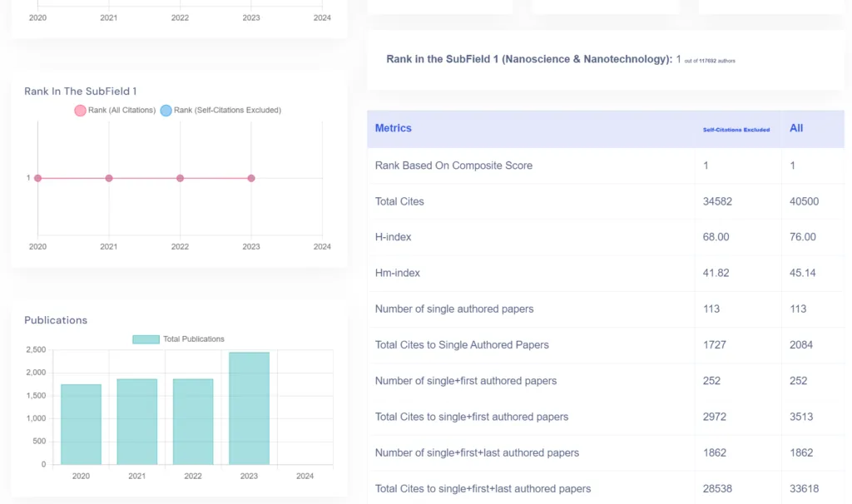
Task: Click 'Total Cites to single+first+last authored papers' label
Action: tap(483, 488)
